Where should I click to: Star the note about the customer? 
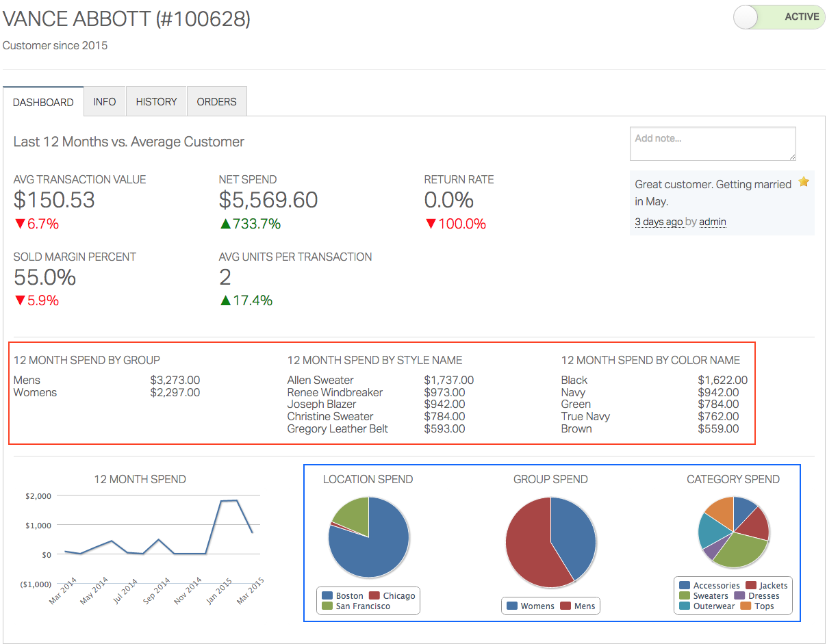click(x=804, y=181)
